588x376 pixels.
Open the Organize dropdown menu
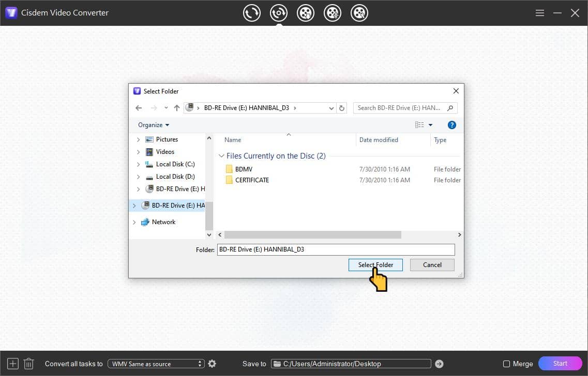(x=153, y=124)
